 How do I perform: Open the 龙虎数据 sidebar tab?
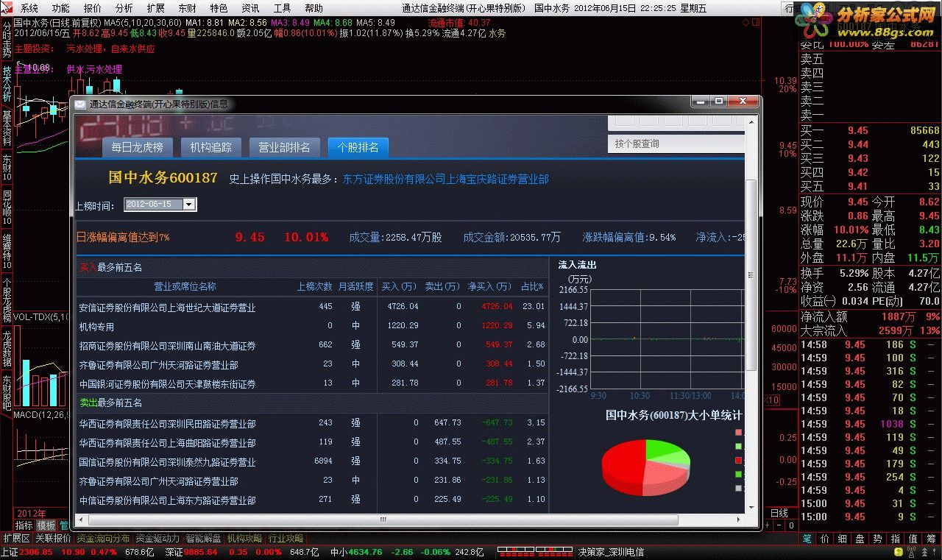(7, 349)
